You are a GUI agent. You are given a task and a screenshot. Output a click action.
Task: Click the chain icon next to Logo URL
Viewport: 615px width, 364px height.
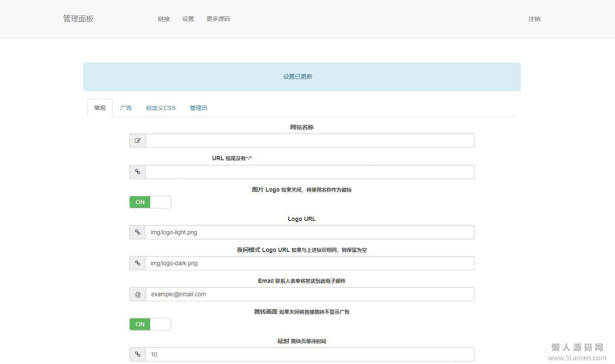coord(137,232)
